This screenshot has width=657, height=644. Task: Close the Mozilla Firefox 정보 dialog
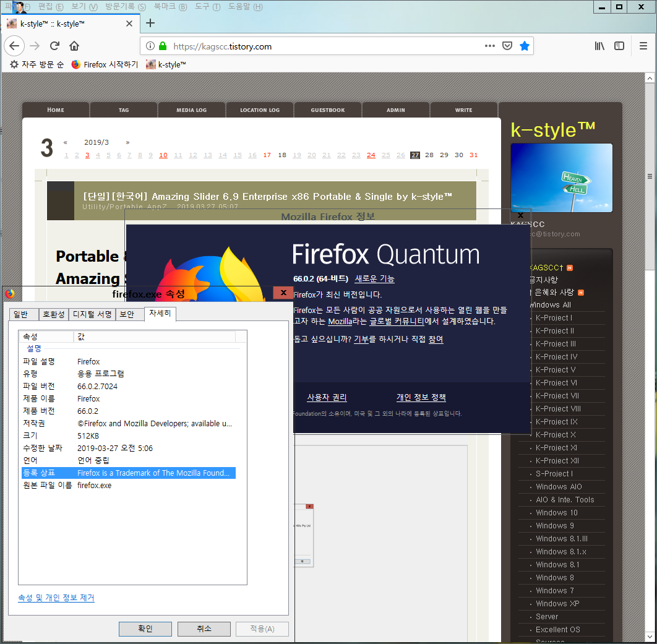[520, 215]
